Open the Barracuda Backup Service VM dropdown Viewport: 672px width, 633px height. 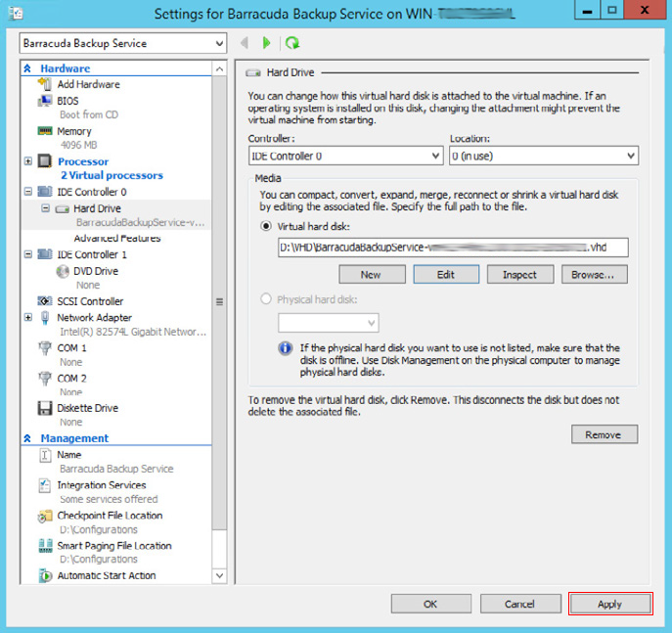click(123, 43)
